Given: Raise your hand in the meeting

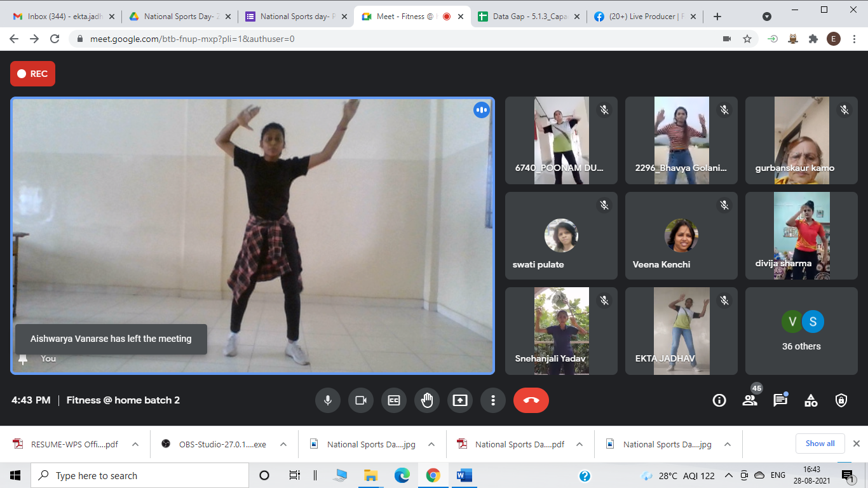Looking at the screenshot, I should pyautogui.click(x=426, y=400).
